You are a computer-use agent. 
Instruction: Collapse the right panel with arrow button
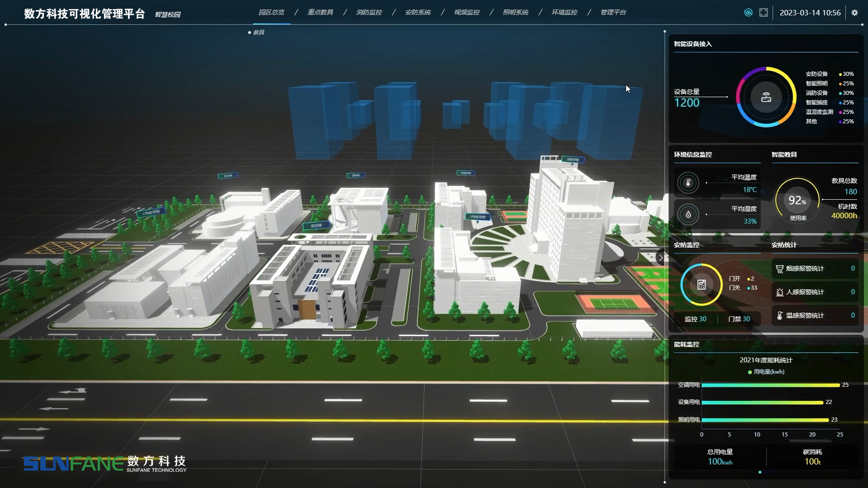(x=660, y=258)
